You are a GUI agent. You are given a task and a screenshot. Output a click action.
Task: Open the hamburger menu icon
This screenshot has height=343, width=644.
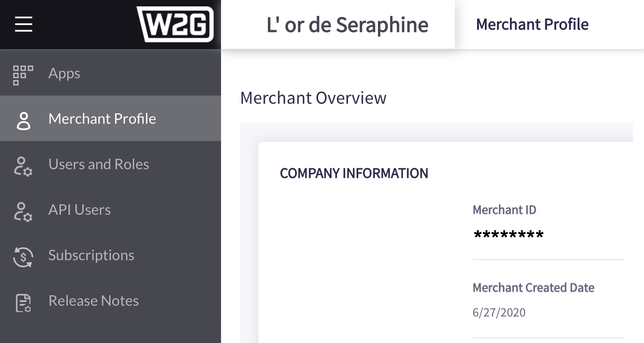pos(23,24)
